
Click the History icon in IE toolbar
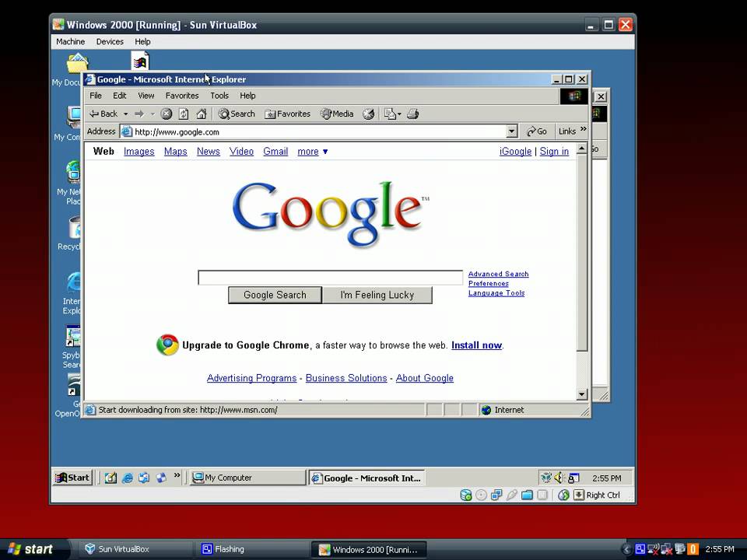[368, 114]
